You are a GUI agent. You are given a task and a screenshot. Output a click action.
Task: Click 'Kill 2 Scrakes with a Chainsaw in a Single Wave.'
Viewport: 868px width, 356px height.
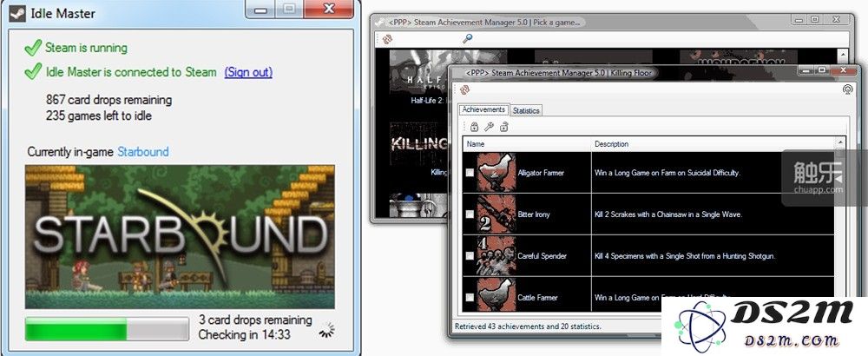click(668, 214)
